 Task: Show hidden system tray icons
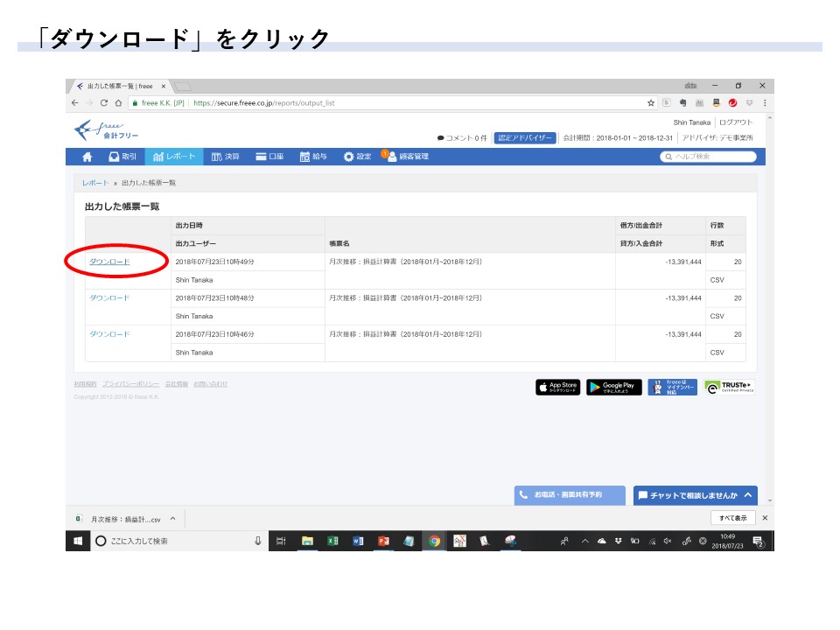pos(585,541)
